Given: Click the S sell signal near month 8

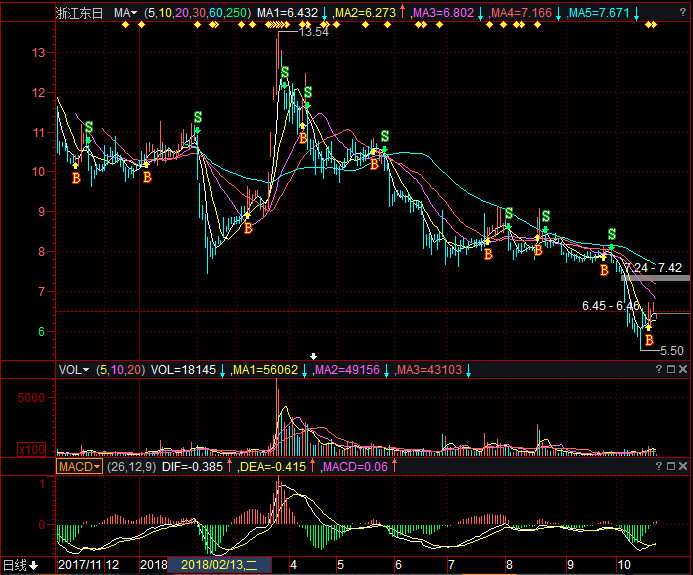Looking at the screenshot, I should (509, 214).
